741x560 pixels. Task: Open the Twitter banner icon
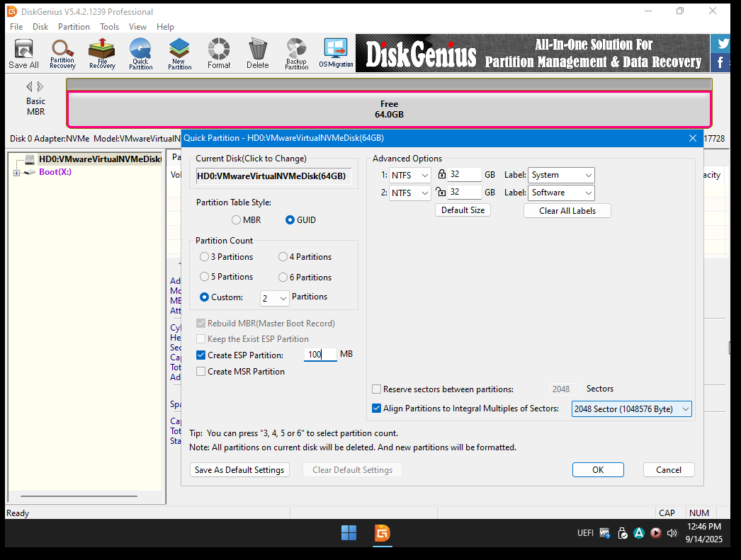tap(721, 43)
